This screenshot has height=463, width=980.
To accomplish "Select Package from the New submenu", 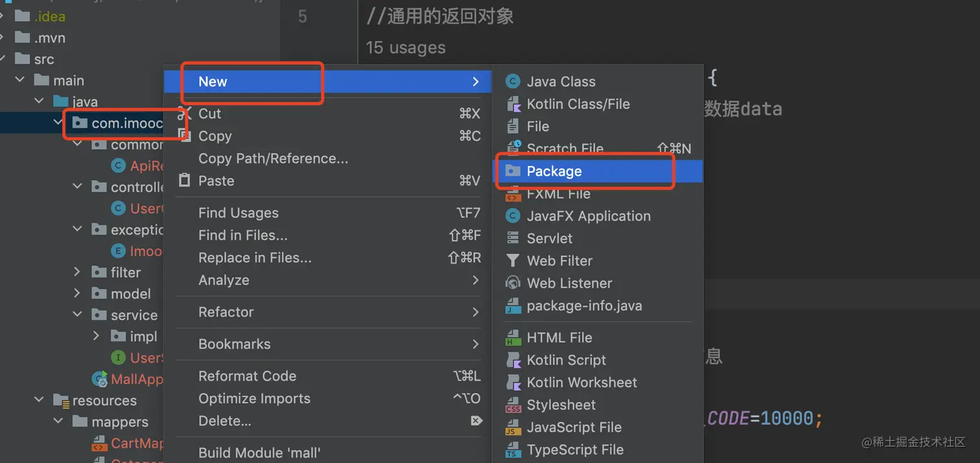I will pyautogui.click(x=554, y=171).
